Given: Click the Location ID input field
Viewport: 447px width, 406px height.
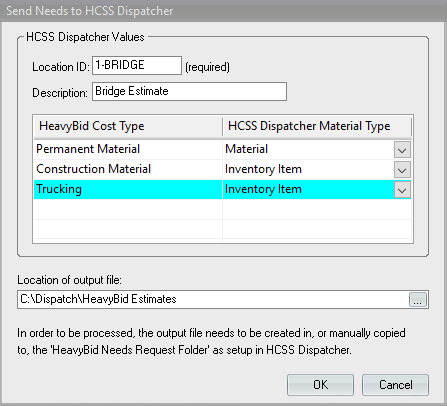Looking at the screenshot, I should tap(137, 65).
